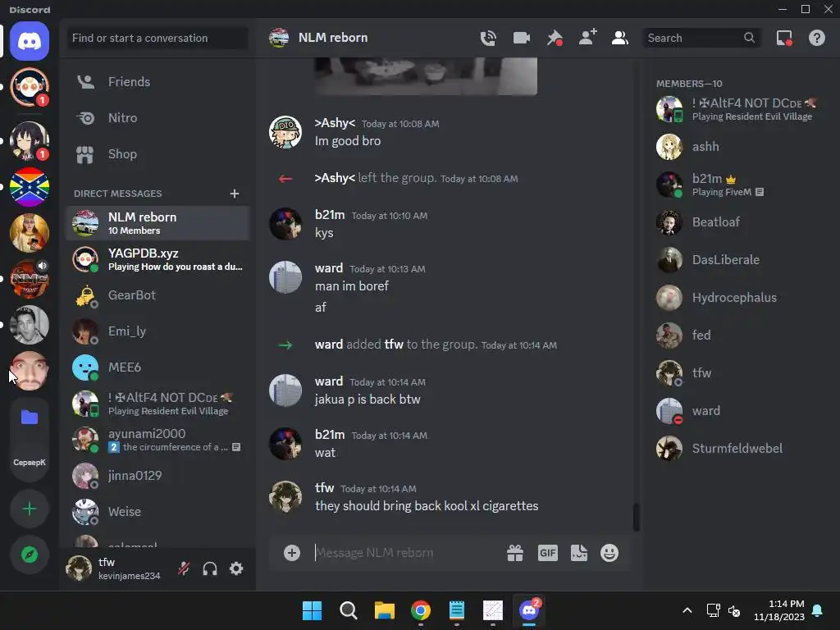This screenshot has width=840, height=630.
Task: Open the confederate rainbow flag server
Action: click(x=30, y=187)
